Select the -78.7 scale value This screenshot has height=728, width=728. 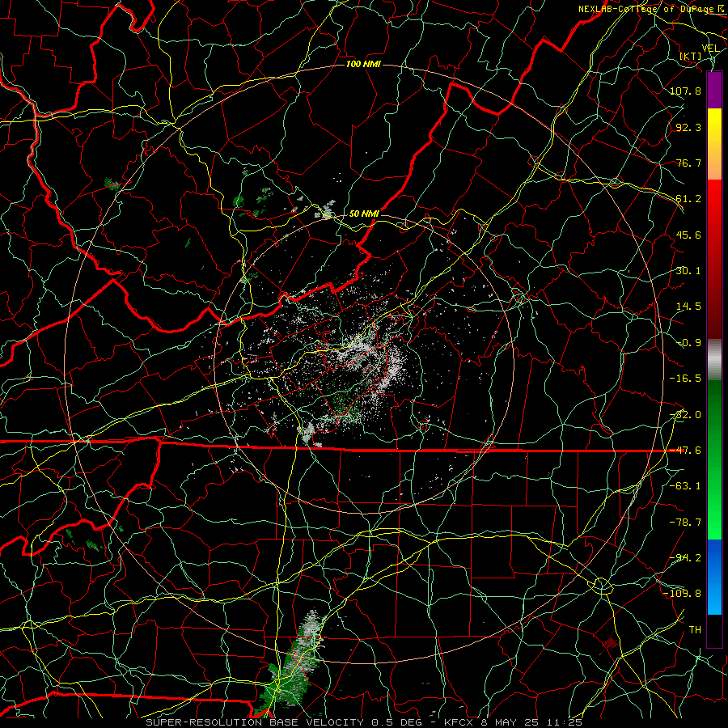pos(685,523)
